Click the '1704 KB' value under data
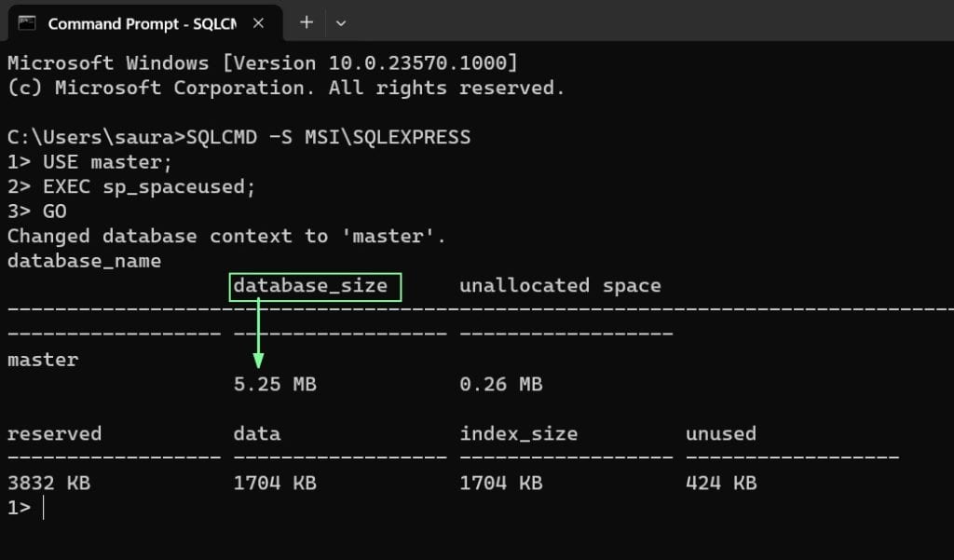This screenshot has width=954, height=560. 275,483
